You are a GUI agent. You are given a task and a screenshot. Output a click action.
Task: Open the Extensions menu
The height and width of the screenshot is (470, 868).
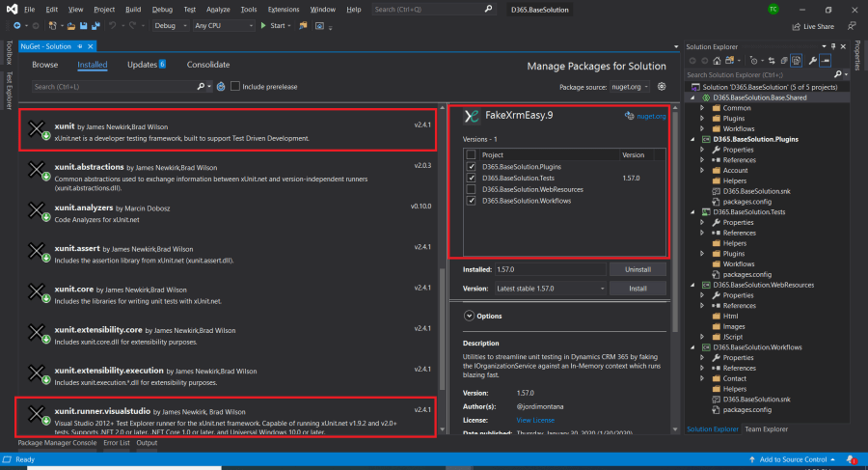coord(283,9)
